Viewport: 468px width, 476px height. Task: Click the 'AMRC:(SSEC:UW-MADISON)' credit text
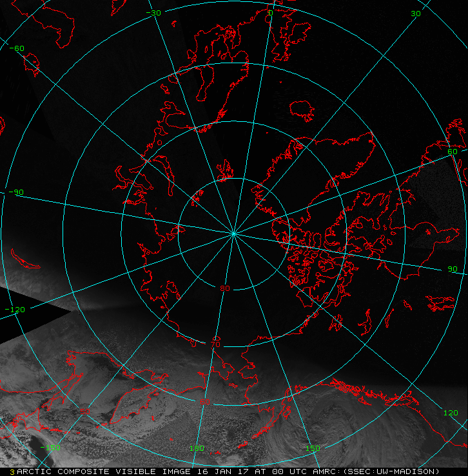click(x=376, y=471)
